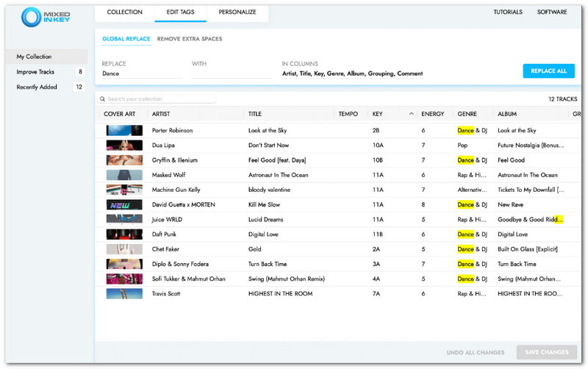The width and height of the screenshot is (588, 369).
Task: Click the Travis Scott cover art thumbnail
Action: coord(124,293)
